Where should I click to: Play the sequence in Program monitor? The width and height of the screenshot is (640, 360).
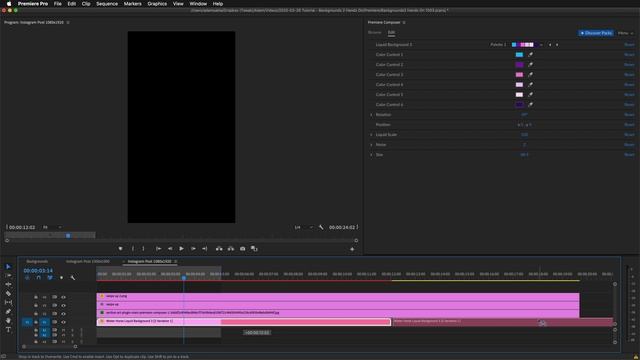(x=181, y=249)
